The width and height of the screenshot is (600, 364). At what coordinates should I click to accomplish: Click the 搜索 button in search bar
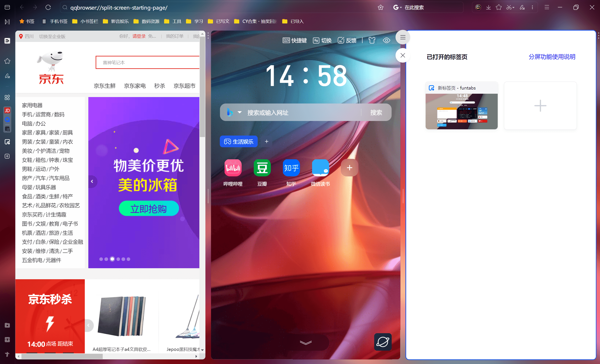click(376, 112)
